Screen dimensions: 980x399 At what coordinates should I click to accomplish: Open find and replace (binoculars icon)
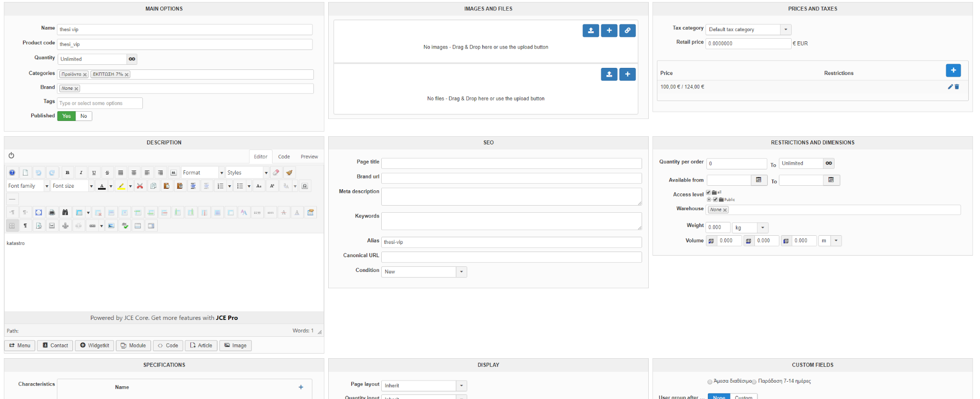pyautogui.click(x=65, y=212)
